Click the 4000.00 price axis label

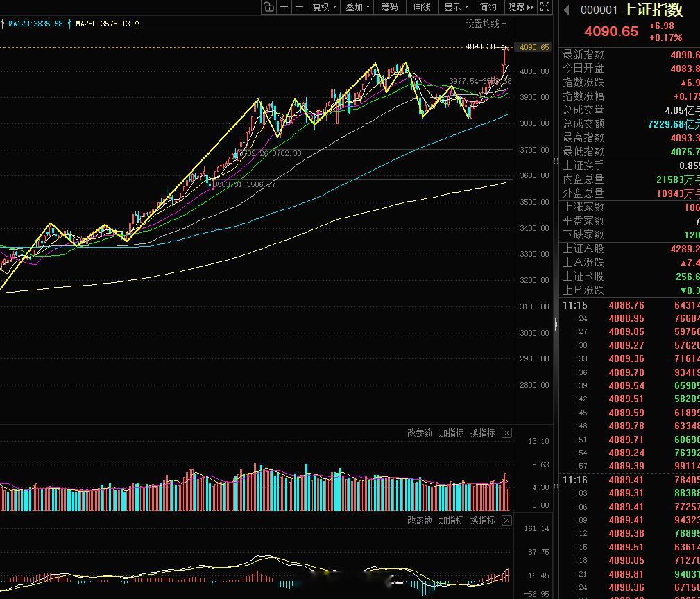coord(534,71)
